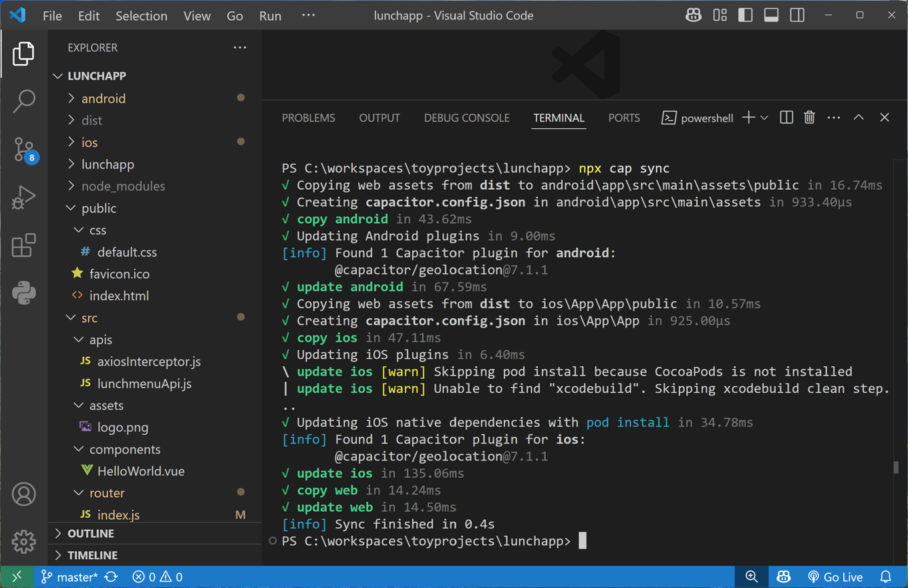The width and height of the screenshot is (908, 588).
Task: Switch to the OUTPUT tab
Action: point(380,118)
